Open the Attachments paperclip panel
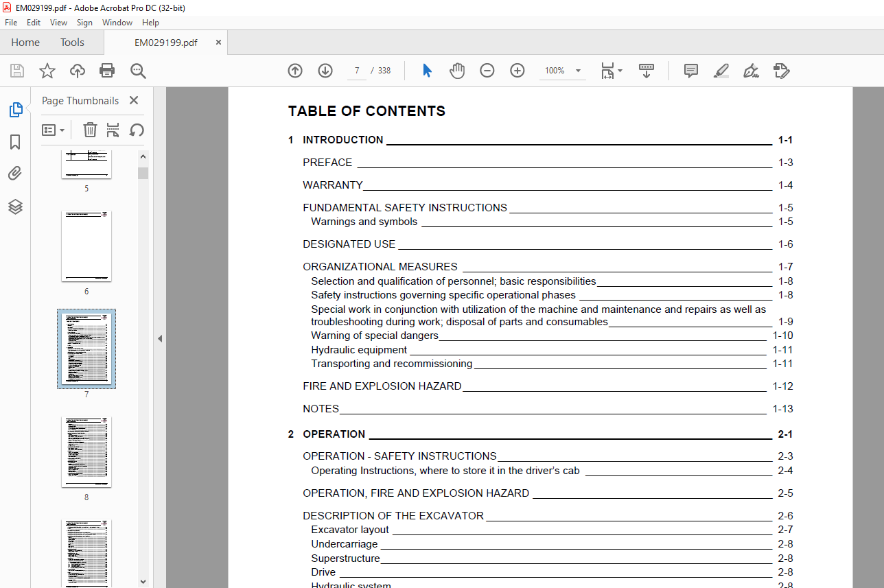Screen dimensions: 884x588 point(15,174)
